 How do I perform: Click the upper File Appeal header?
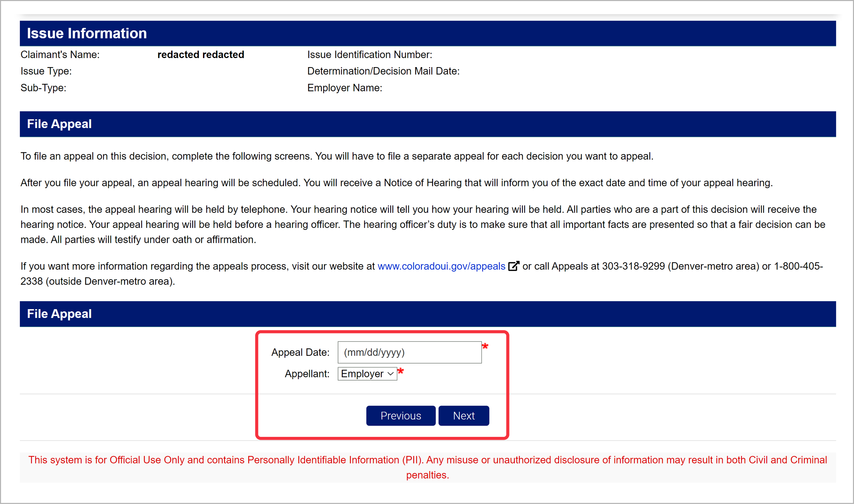[428, 124]
